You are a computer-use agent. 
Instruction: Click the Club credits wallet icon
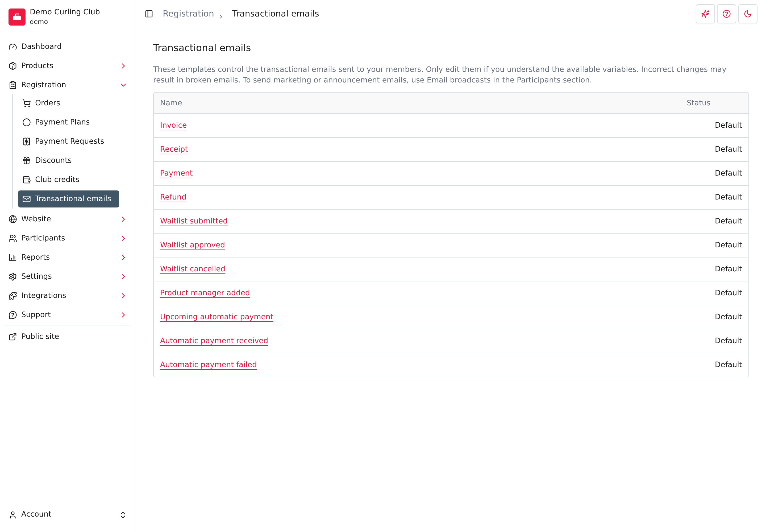pyautogui.click(x=27, y=180)
